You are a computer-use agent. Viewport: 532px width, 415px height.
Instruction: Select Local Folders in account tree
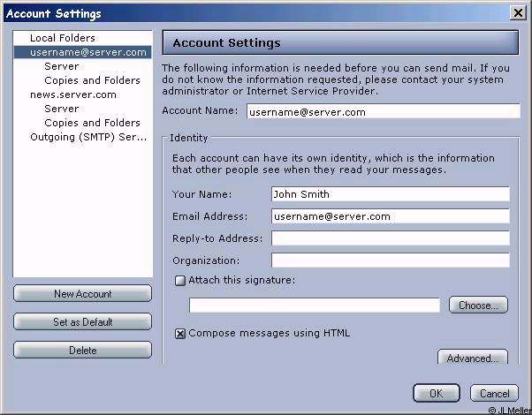tap(63, 38)
